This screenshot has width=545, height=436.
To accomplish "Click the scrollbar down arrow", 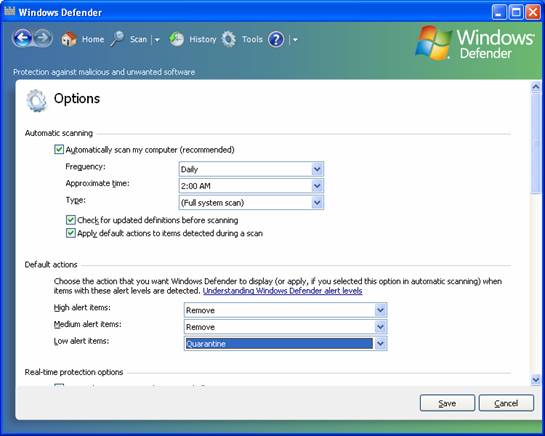I will click(536, 380).
